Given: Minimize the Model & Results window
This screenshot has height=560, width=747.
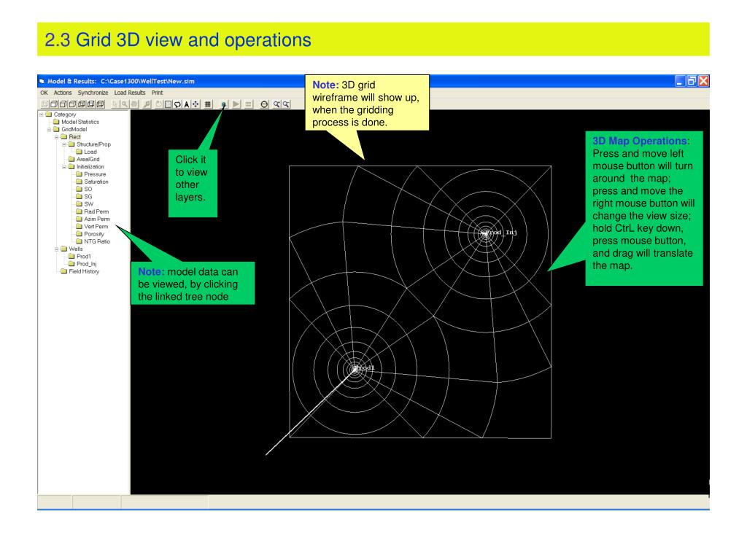Looking at the screenshot, I should [x=680, y=81].
